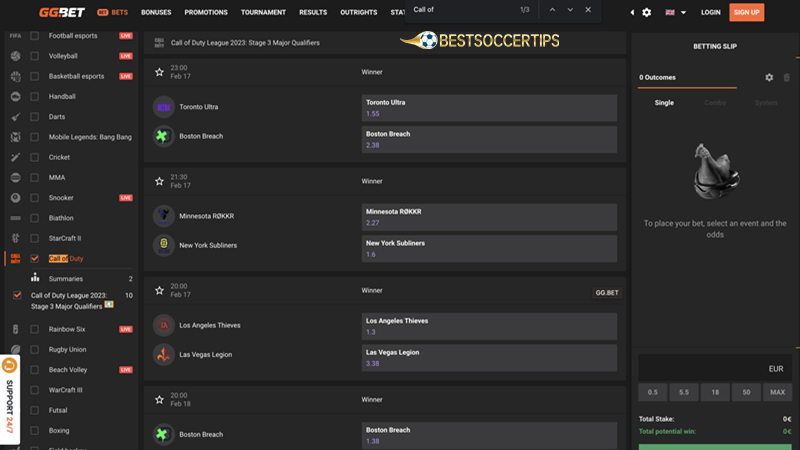Check the Cricket checkbox
This screenshot has width=800, height=450.
click(35, 157)
